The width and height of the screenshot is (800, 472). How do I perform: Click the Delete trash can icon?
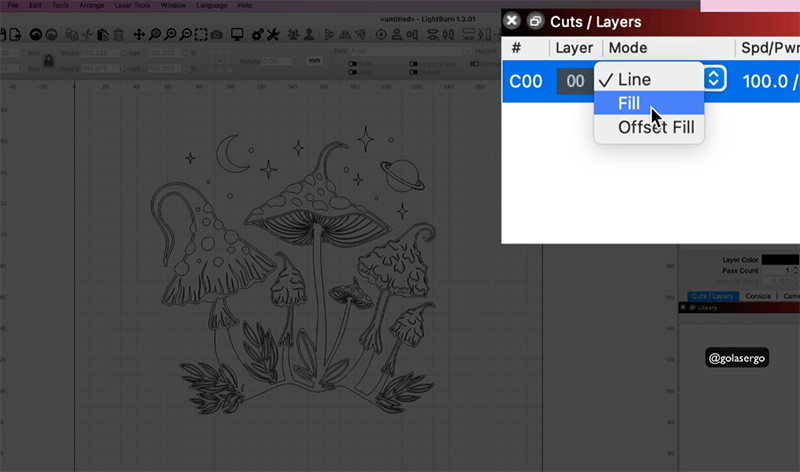[x=119, y=35]
